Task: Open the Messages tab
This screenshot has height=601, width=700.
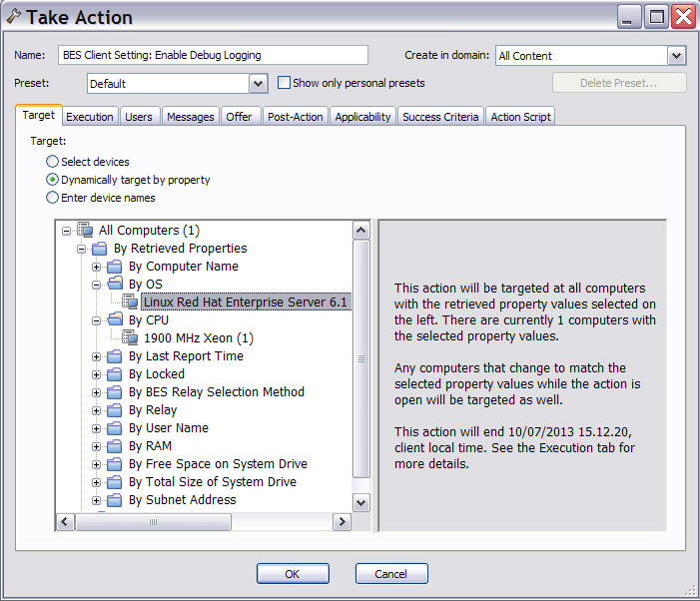Action: point(190,117)
